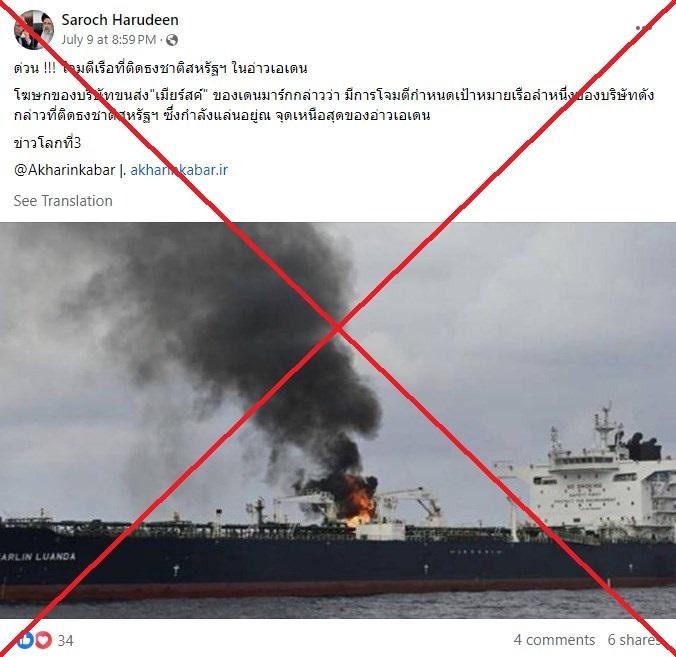
Task: Open Saroch Harudeen's profile picture
Action: [34, 30]
